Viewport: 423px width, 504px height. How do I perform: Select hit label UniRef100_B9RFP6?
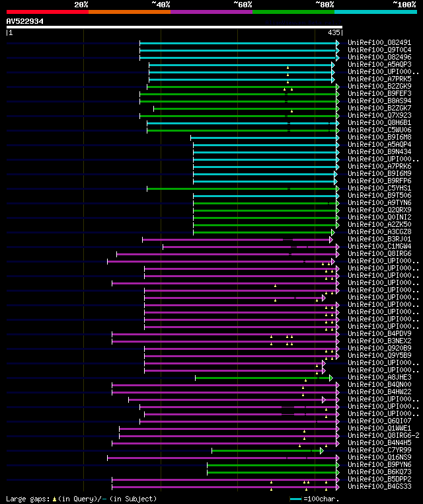[379, 181]
